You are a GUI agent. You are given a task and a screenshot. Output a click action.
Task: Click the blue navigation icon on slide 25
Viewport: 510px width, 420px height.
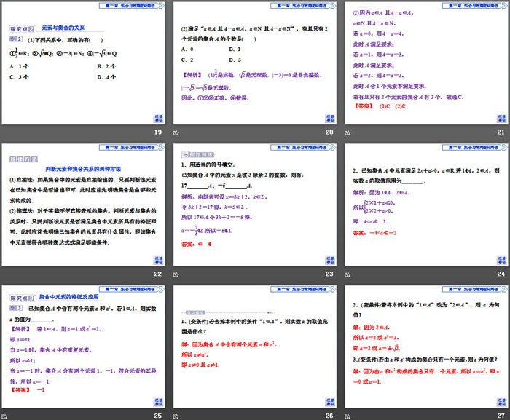coord(158,402)
